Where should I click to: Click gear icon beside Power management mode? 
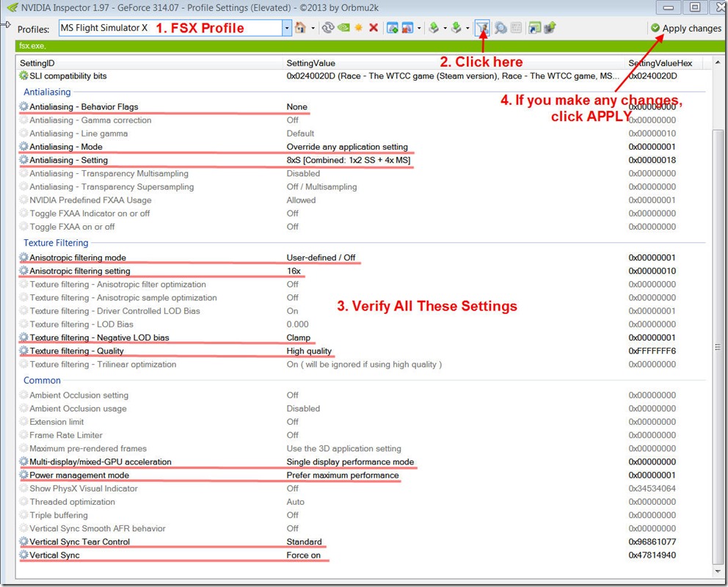[23, 475]
